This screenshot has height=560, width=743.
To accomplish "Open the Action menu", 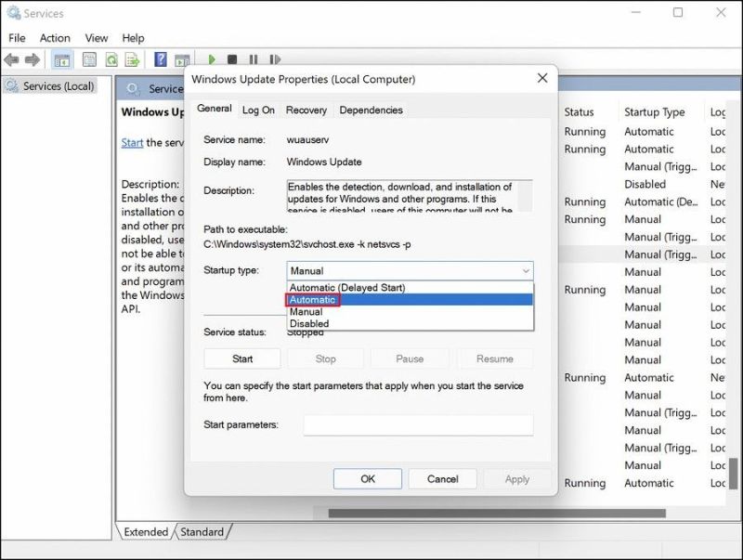I will tap(55, 38).
